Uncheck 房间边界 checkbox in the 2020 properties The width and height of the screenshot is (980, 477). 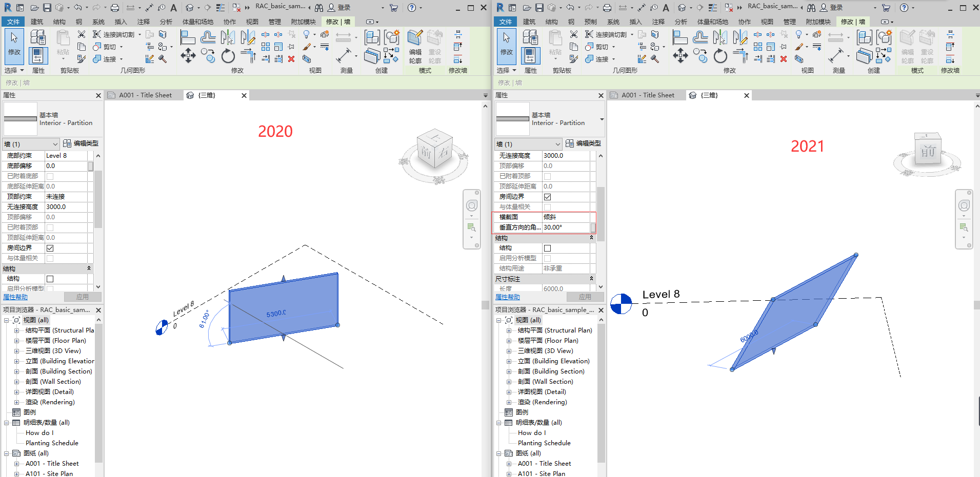[50, 248]
